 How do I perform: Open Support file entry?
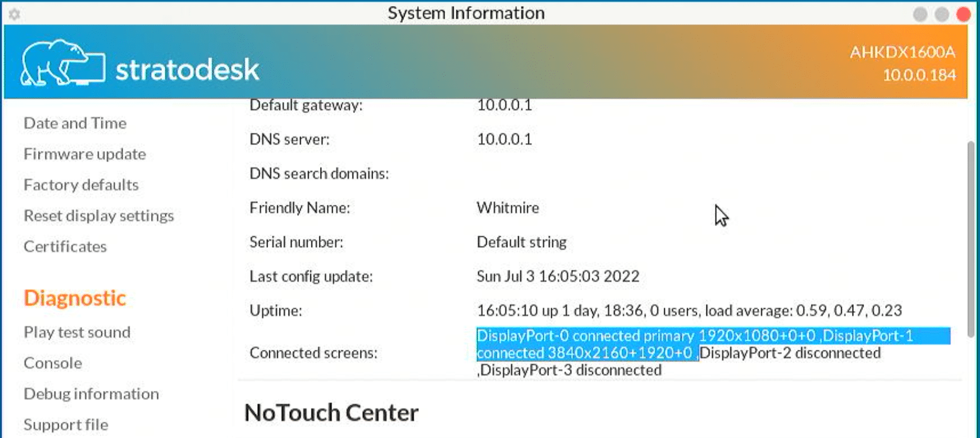pos(66,425)
